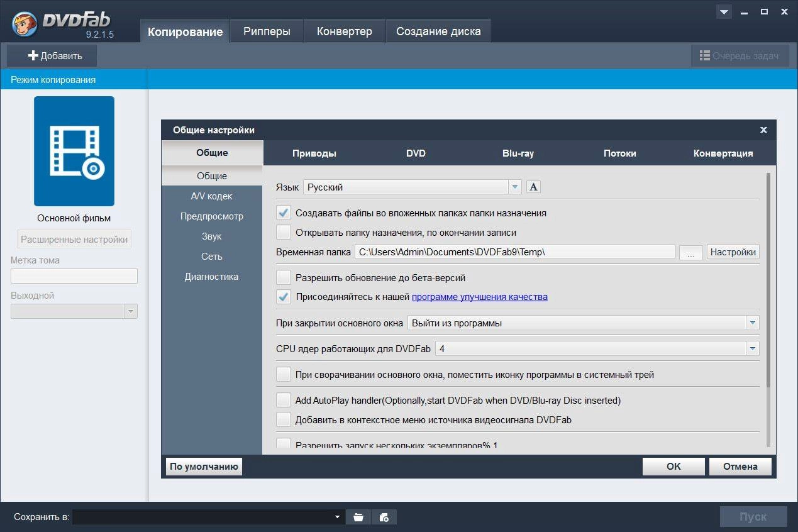Click the OK button

[673, 467]
